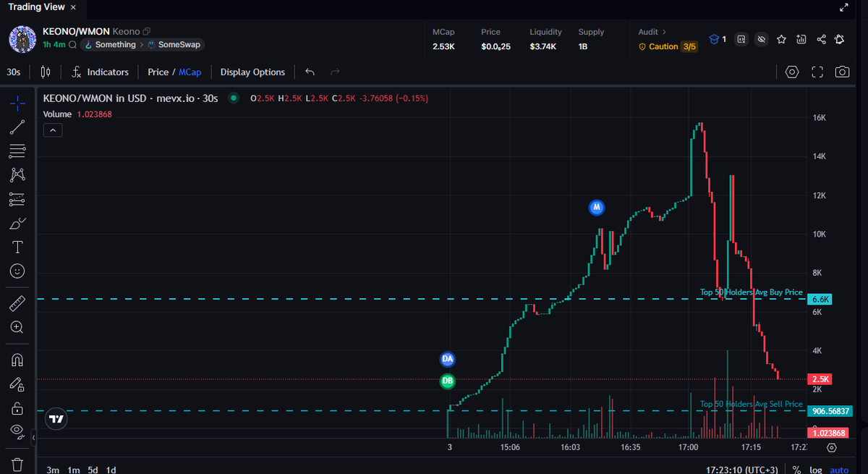Toggle stay in drawing mode
868x474 pixels.
[x=18, y=384]
